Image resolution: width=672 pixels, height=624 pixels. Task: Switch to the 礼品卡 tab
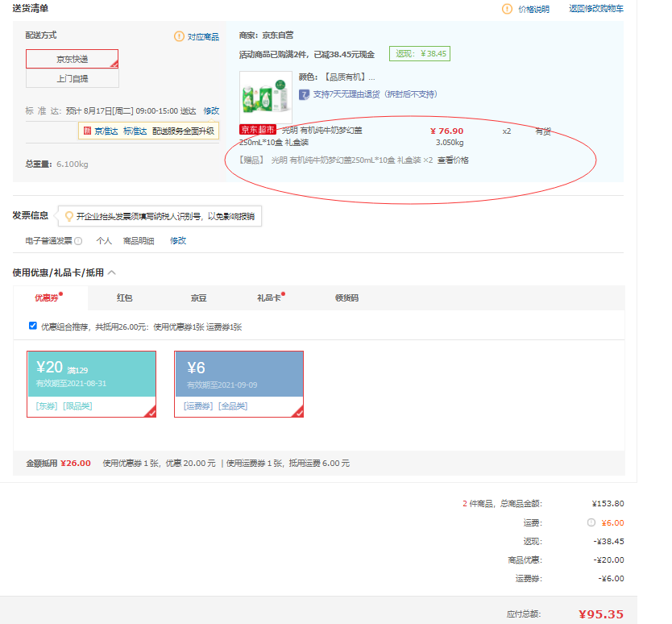tap(268, 297)
